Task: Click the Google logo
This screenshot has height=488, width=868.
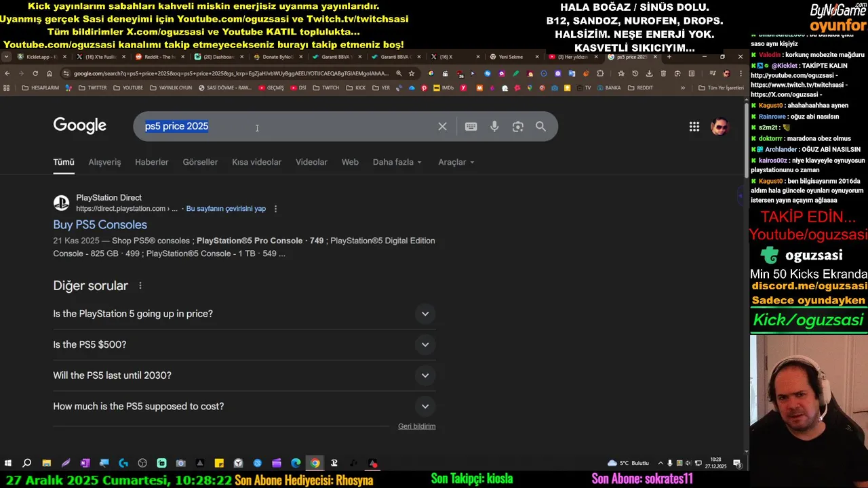Action: [x=80, y=125]
